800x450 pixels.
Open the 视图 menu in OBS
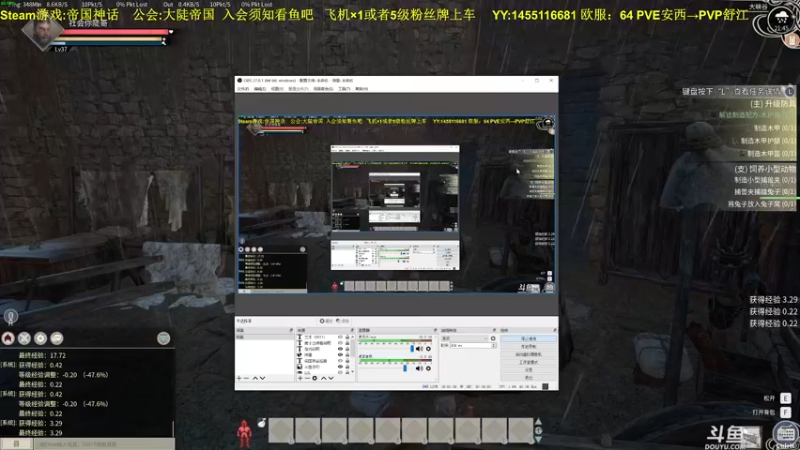click(277, 89)
